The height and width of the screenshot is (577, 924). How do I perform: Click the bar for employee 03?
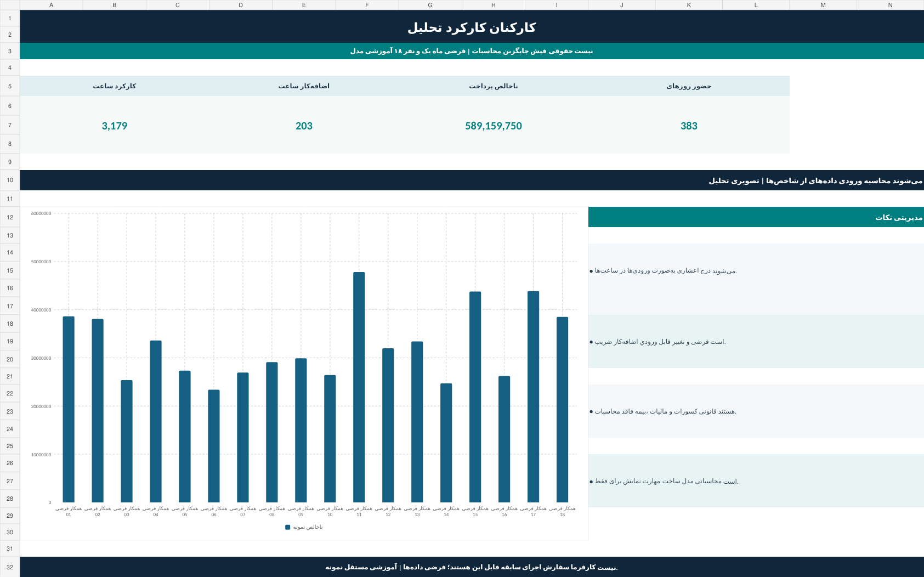click(x=127, y=441)
